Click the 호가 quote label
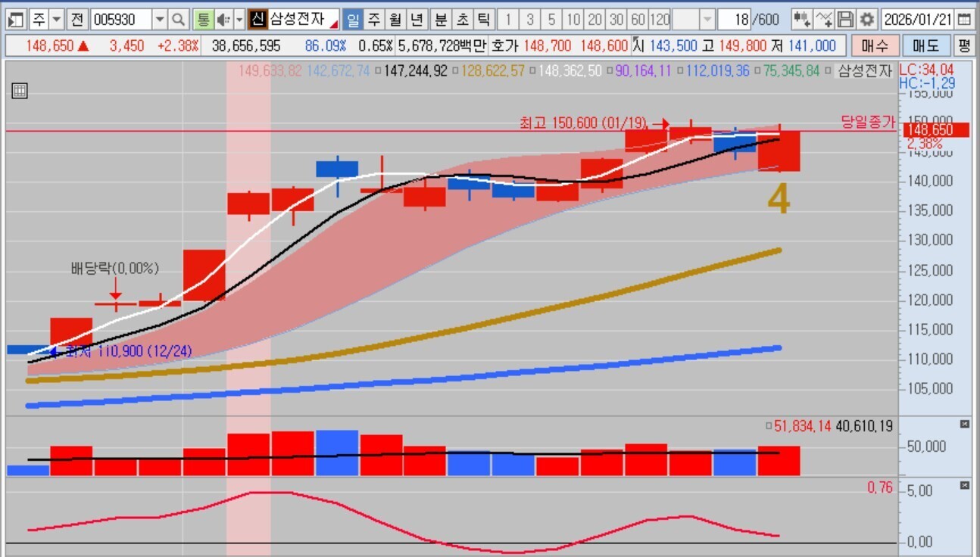 point(504,45)
